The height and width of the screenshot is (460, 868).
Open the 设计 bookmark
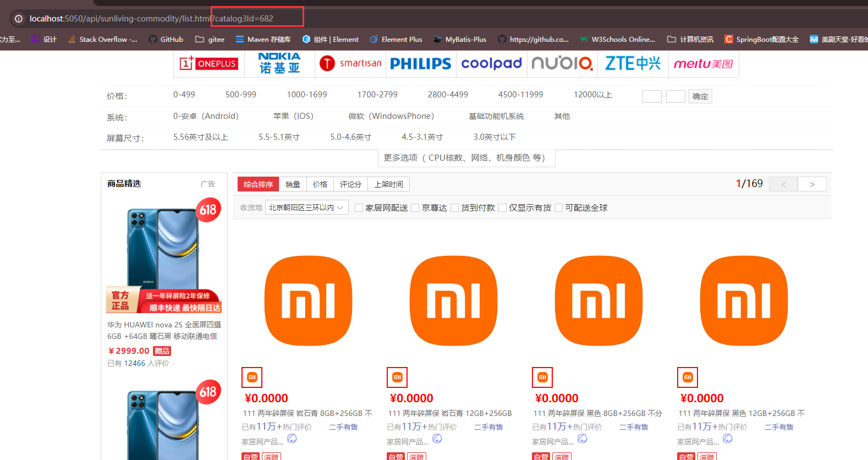click(x=44, y=39)
